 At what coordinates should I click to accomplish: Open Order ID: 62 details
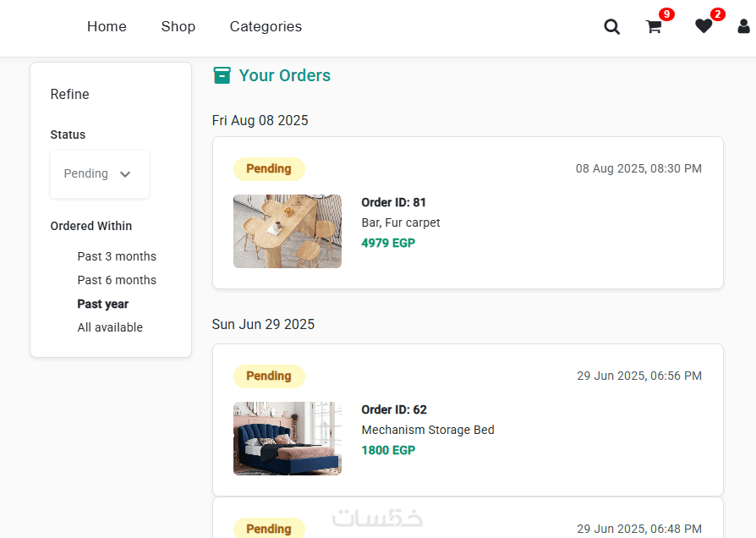coord(394,409)
